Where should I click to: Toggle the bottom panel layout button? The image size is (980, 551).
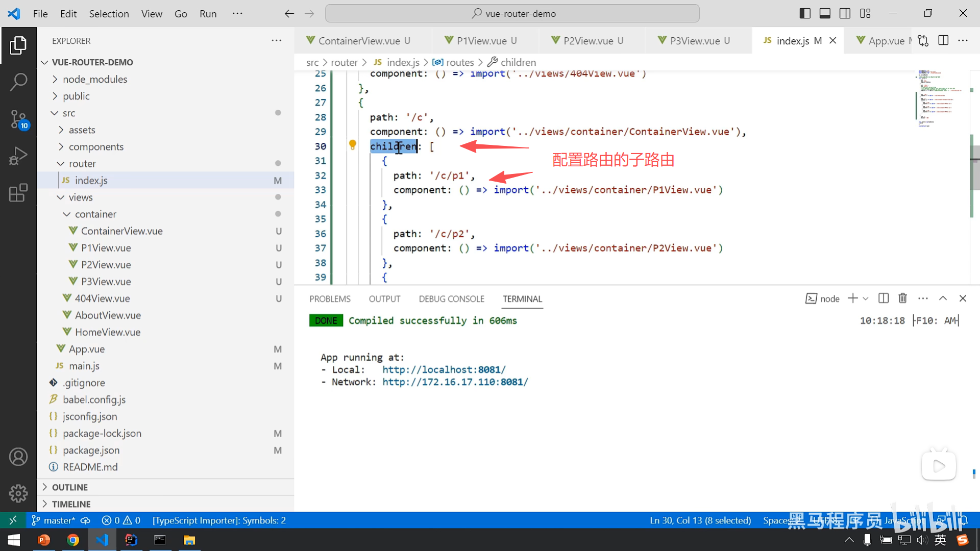point(825,14)
